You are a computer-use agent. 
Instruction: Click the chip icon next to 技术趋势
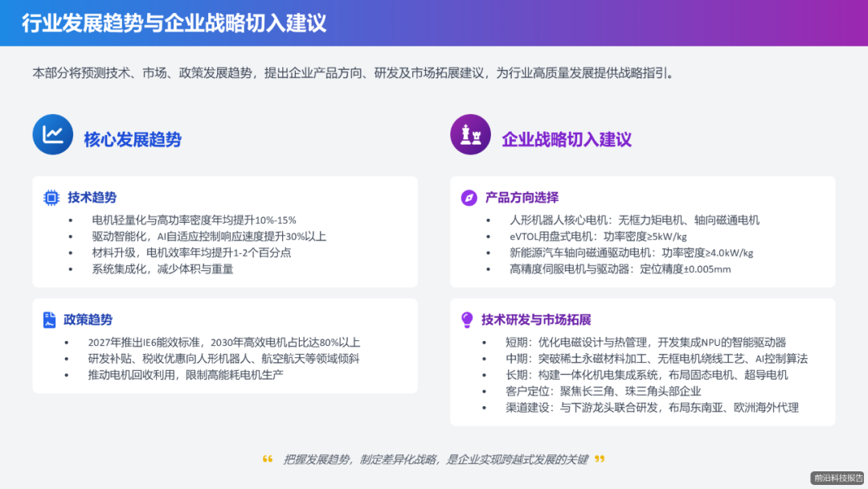50,197
